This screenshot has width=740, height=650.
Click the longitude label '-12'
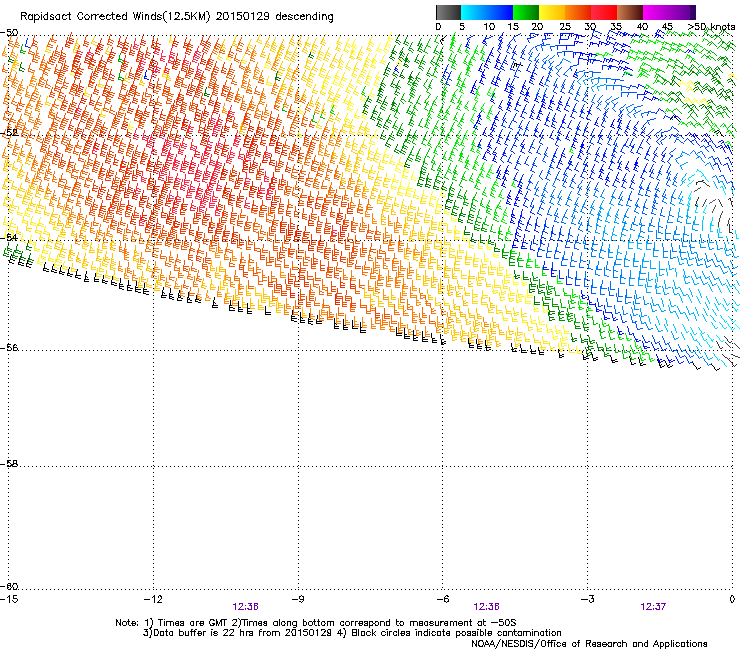point(153,599)
